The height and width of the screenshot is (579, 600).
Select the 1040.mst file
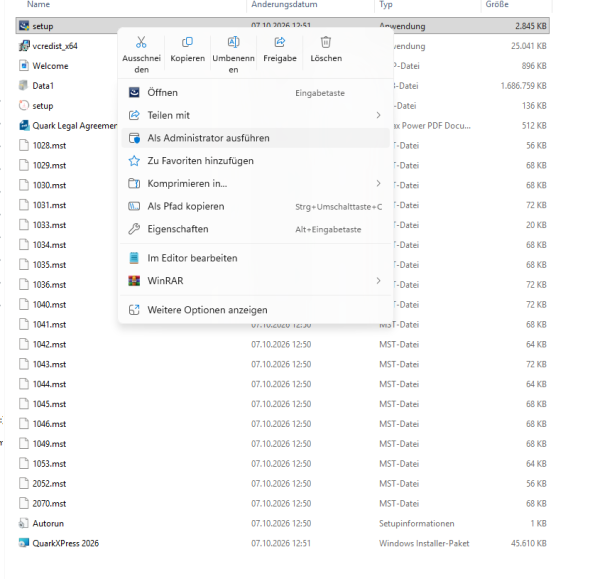[x=49, y=305]
